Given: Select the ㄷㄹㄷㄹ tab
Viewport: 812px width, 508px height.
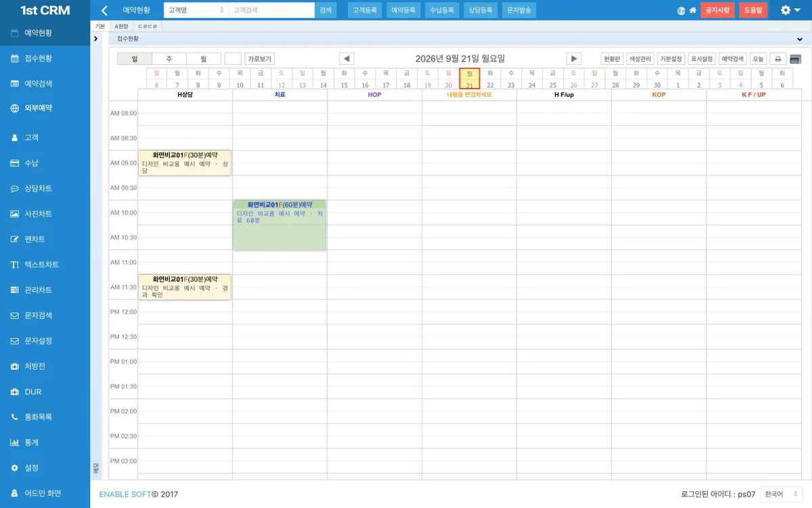Looking at the screenshot, I should point(148,26).
